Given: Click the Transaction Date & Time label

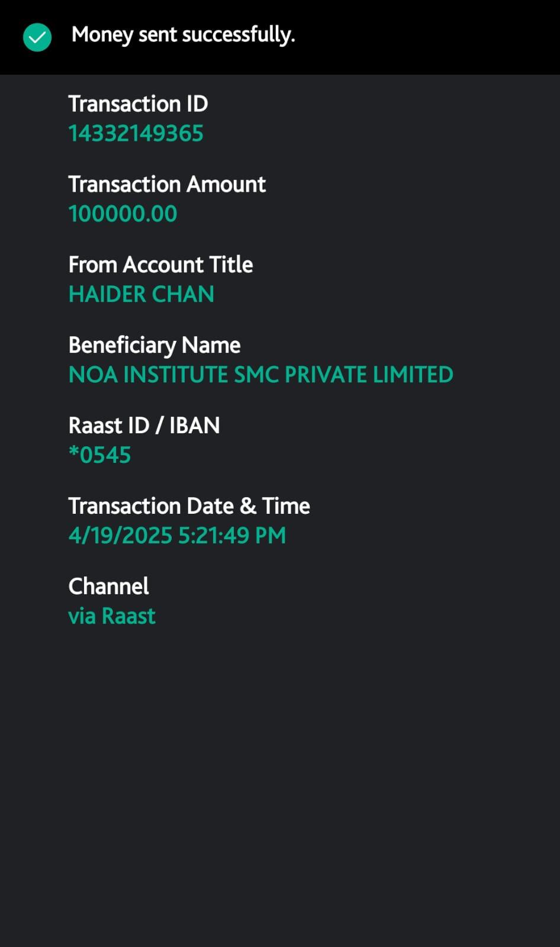Looking at the screenshot, I should tap(189, 506).
